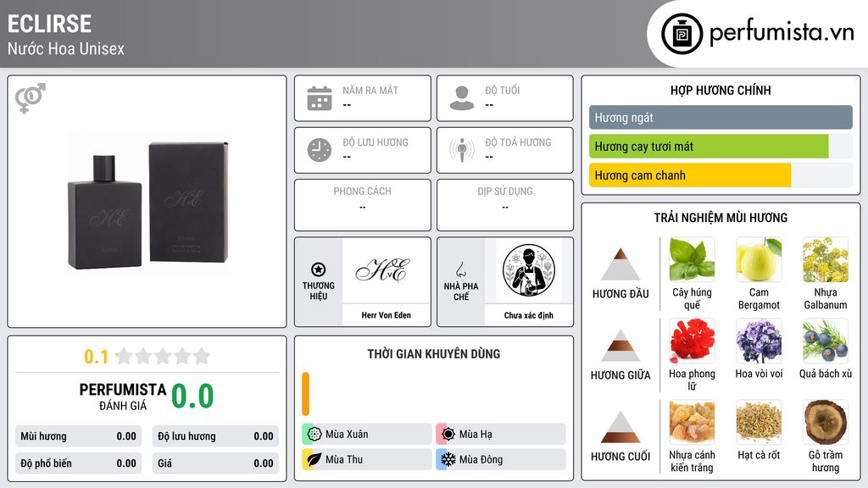Click the Thời gian khuyên dùng heading
The width and height of the screenshot is (868, 488).
(434, 354)
